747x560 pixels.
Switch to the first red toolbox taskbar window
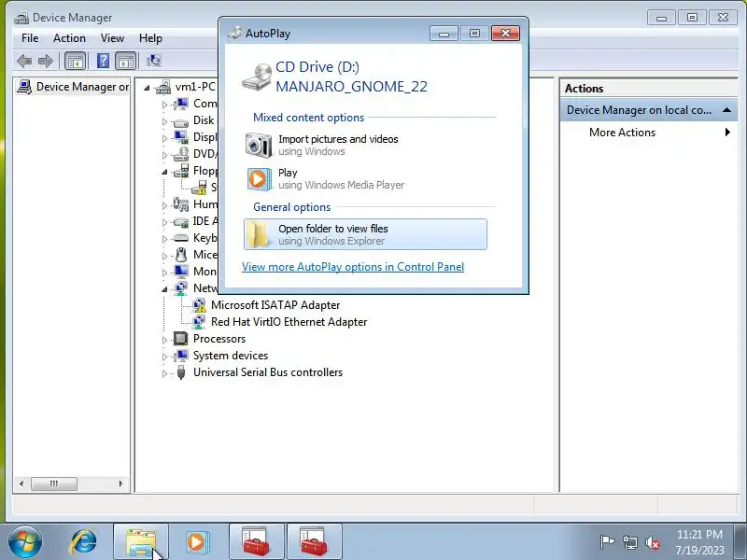pyautogui.click(x=256, y=542)
